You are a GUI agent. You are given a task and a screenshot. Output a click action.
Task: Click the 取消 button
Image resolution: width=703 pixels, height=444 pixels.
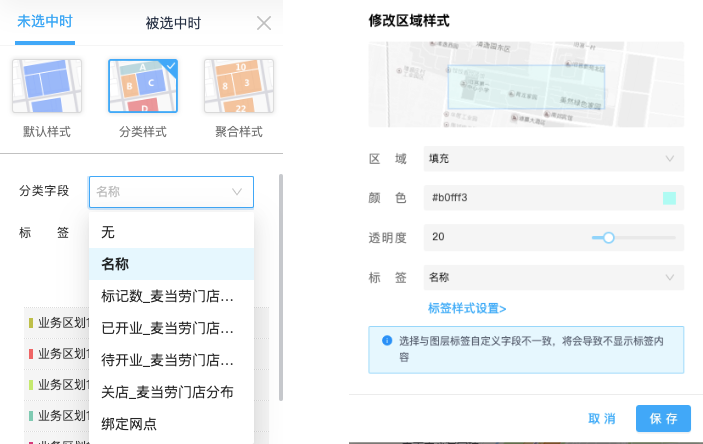602,418
